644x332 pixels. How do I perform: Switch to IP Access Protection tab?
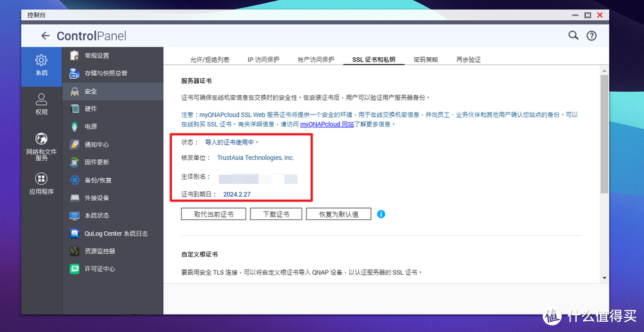263,60
